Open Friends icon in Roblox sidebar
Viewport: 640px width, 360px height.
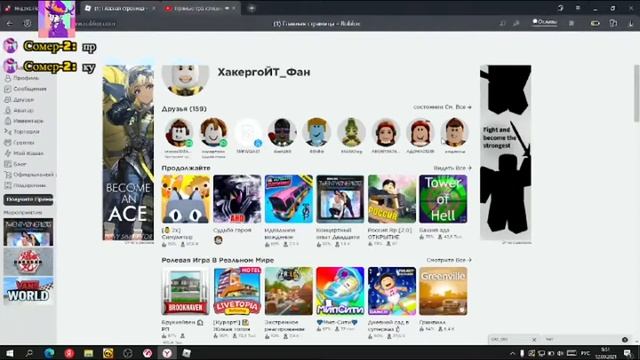(x=7, y=100)
